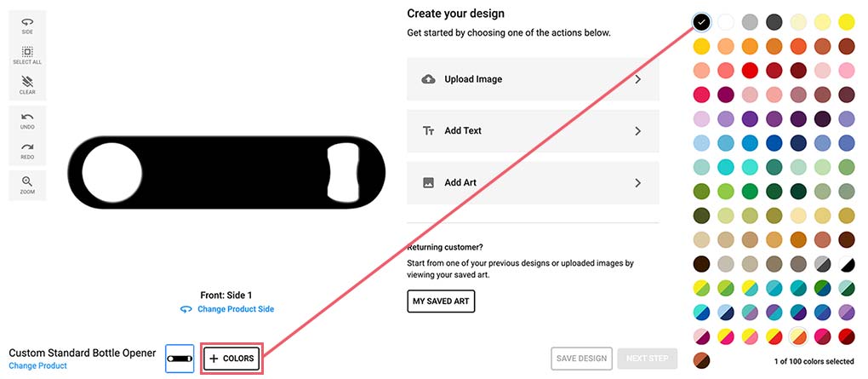Select the green and dark blue split swatch
Screen dimensions: 868x379
coord(822,288)
